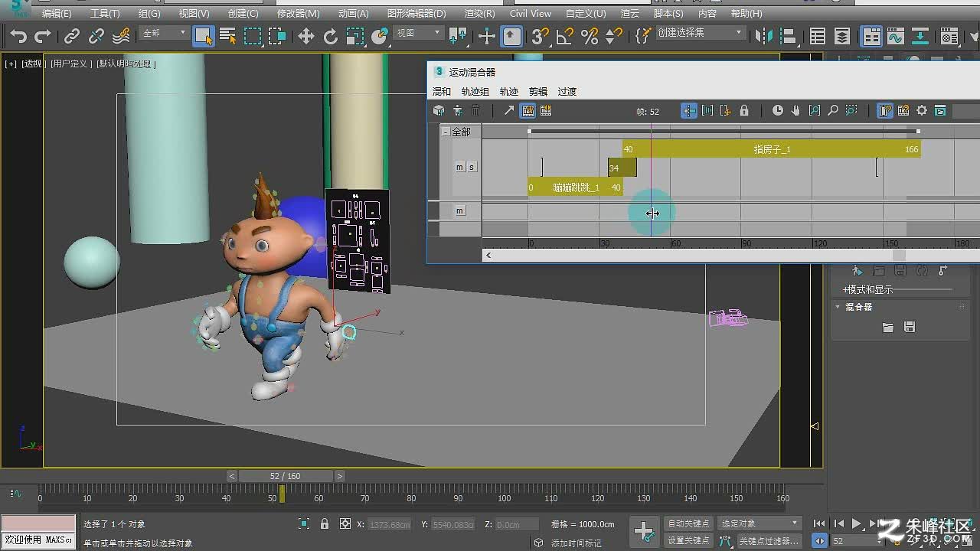This screenshot has width=980, height=551.
Task: Click the Mirror tool icon
Action: pyautogui.click(x=763, y=36)
